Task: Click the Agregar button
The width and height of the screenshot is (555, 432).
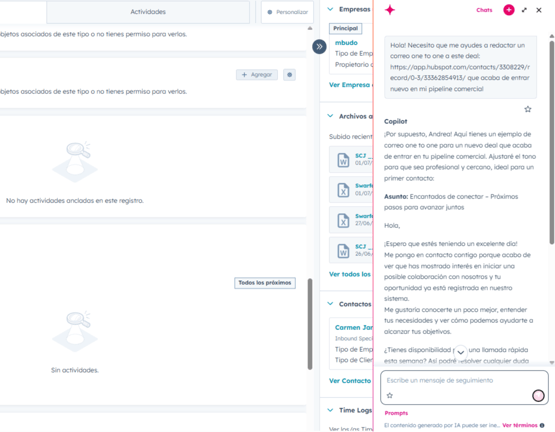Action: click(x=257, y=75)
